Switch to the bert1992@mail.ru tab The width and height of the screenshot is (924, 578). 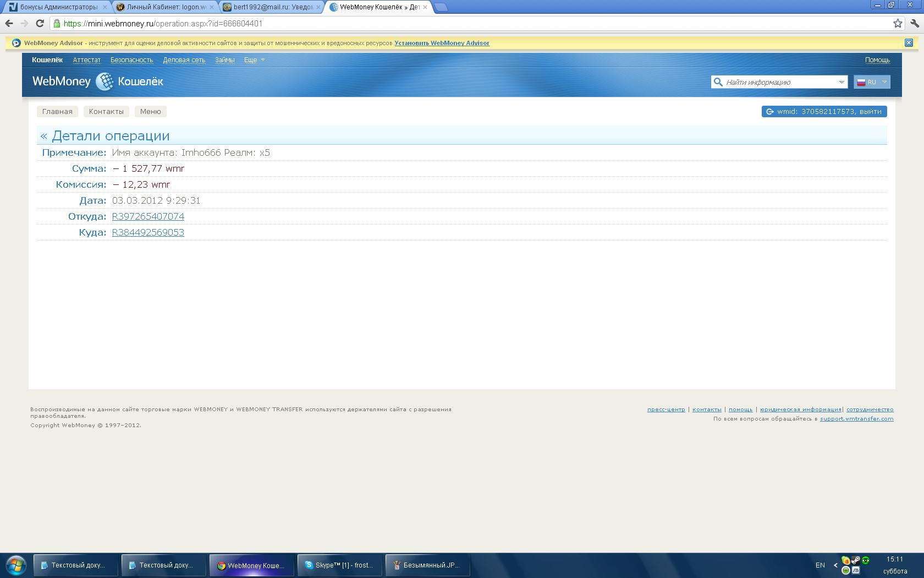tap(272, 7)
